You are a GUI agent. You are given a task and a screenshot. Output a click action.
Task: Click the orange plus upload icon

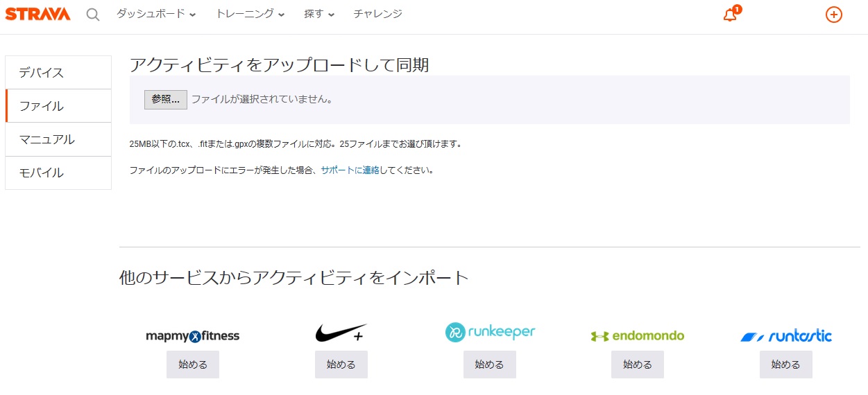(834, 15)
